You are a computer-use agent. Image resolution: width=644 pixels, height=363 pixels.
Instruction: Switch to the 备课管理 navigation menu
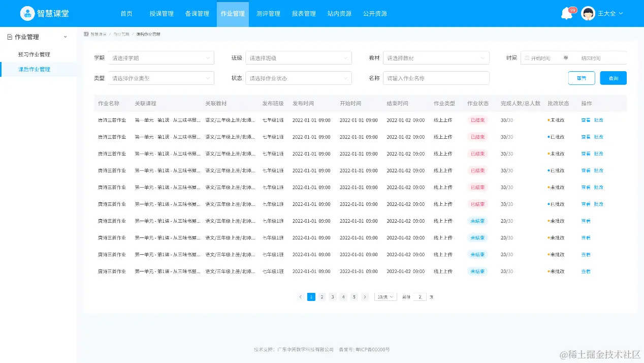coord(197,13)
